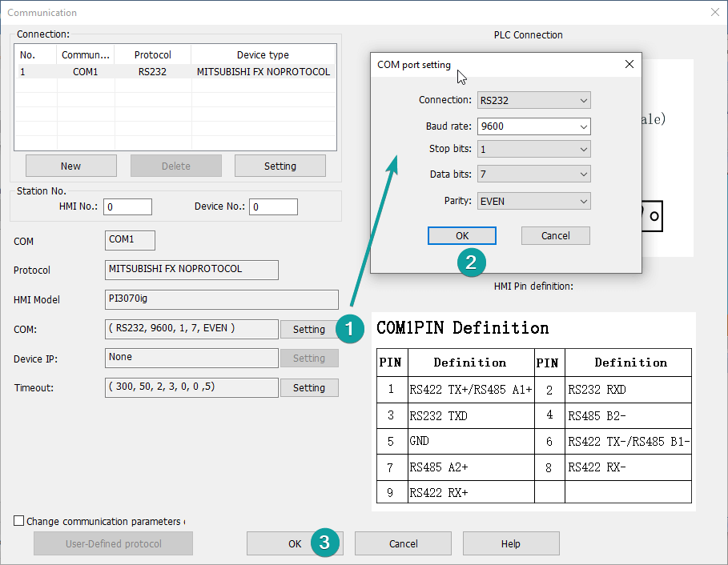
Task: Click the Help button
Action: [x=510, y=543]
